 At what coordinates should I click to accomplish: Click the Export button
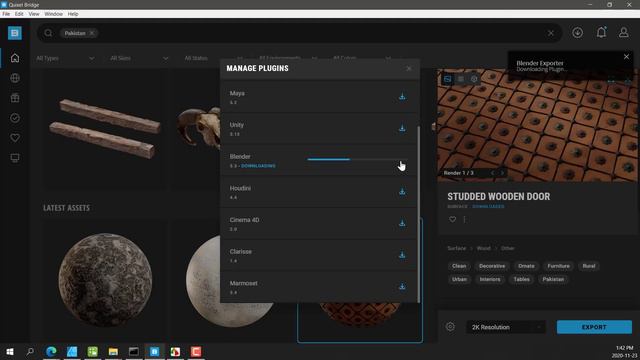[594, 327]
